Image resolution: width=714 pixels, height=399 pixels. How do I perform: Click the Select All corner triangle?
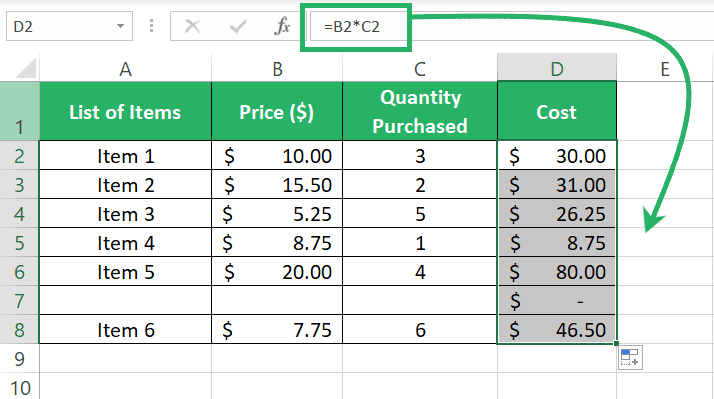coord(26,69)
